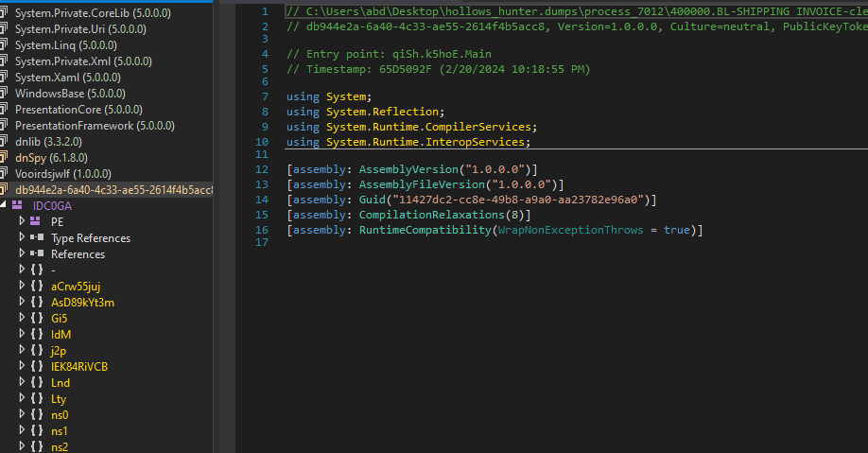The image size is (868, 453).
Task: Expand the ns0 namespace
Action: [22, 413]
